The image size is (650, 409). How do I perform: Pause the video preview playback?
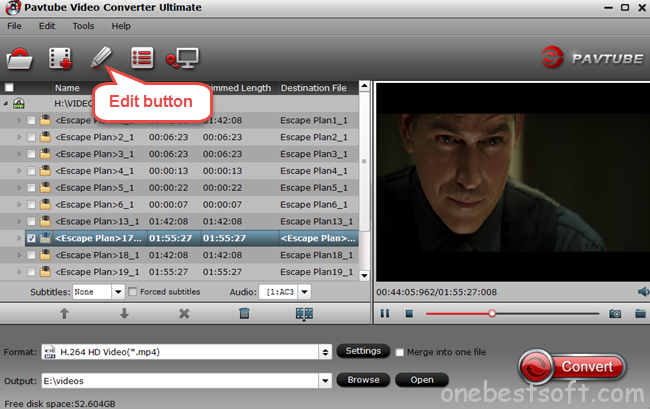pos(385,313)
